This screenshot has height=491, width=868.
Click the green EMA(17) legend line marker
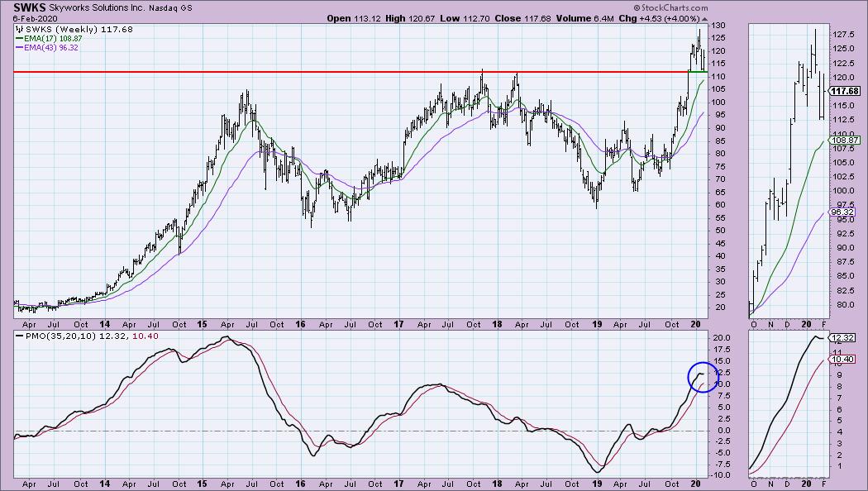point(19,39)
